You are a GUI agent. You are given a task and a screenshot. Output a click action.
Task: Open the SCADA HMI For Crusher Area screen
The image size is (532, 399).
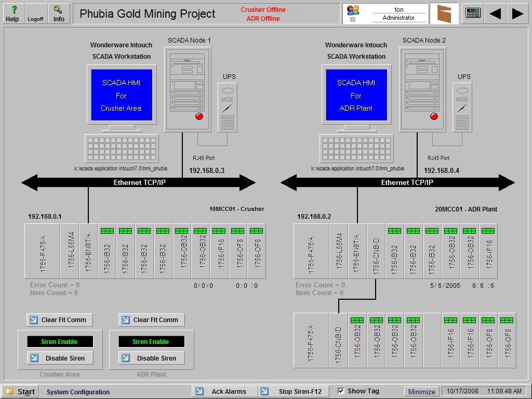point(121,95)
